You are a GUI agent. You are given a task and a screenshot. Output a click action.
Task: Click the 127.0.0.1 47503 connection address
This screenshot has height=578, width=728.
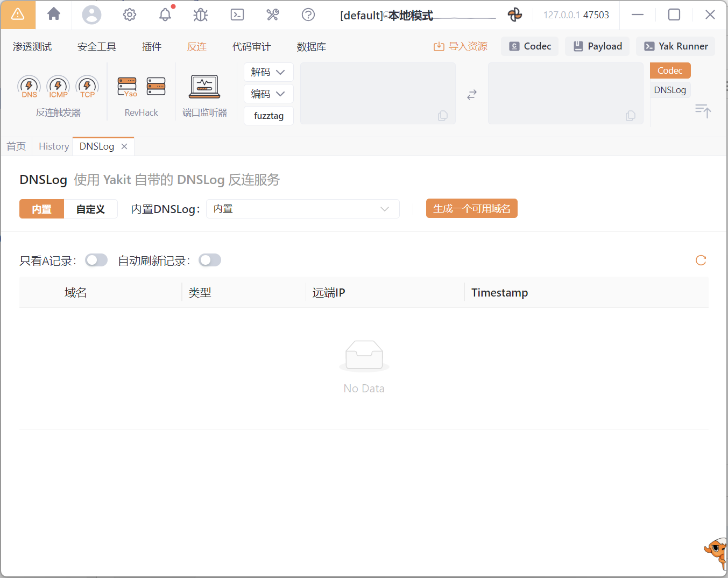coord(576,15)
